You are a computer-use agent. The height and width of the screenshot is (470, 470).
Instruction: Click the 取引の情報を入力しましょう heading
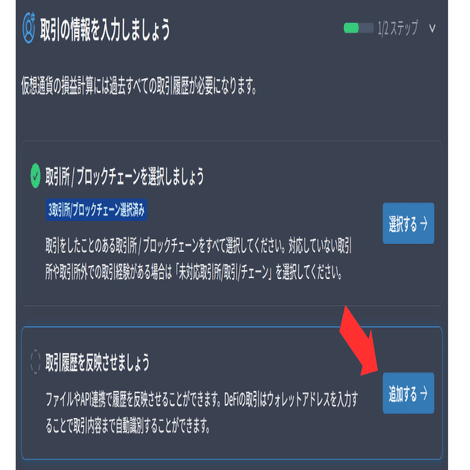(105, 30)
